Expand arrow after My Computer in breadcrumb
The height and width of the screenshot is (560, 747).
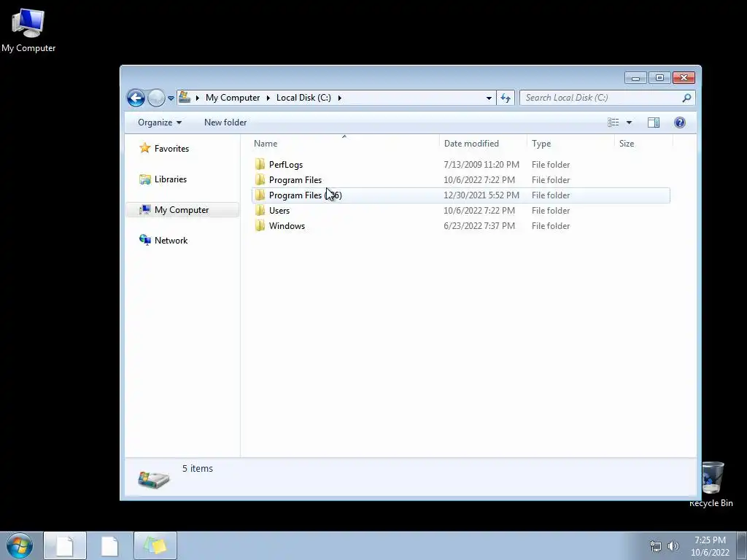[x=268, y=98]
